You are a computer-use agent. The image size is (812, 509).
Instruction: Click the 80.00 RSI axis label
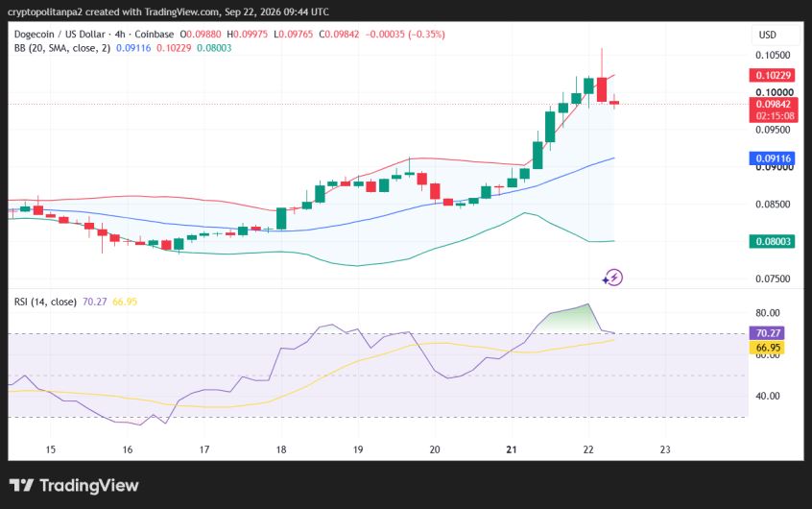pos(768,313)
